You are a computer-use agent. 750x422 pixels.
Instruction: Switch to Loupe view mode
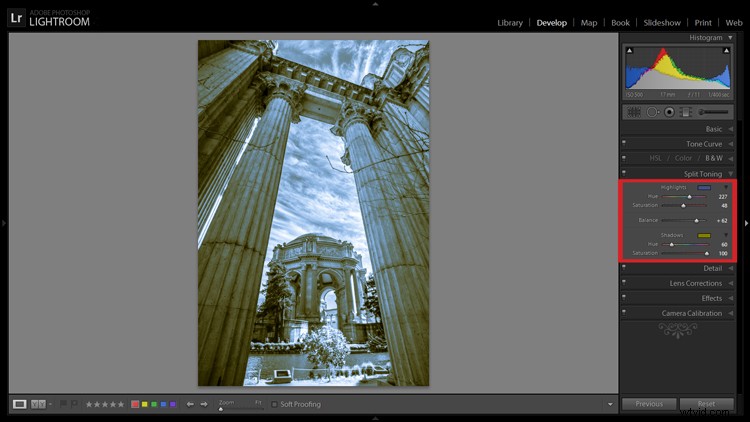pos(20,404)
